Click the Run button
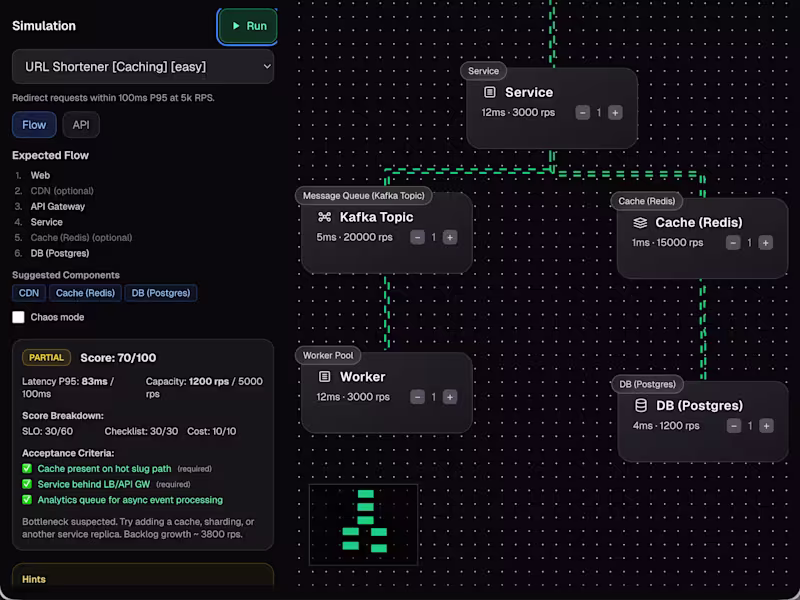The height and width of the screenshot is (600, 800). click(x=247, y=26)
